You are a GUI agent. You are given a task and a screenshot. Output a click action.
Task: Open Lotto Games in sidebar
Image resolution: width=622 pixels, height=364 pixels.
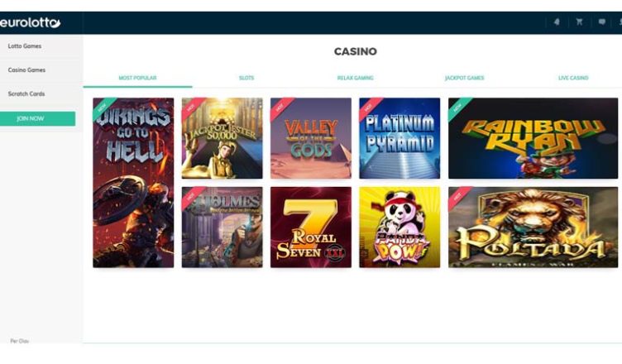(25, 46)
